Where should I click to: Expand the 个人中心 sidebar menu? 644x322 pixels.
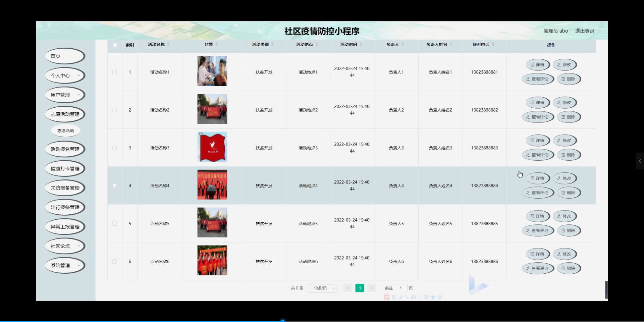(x=64, y=75)
